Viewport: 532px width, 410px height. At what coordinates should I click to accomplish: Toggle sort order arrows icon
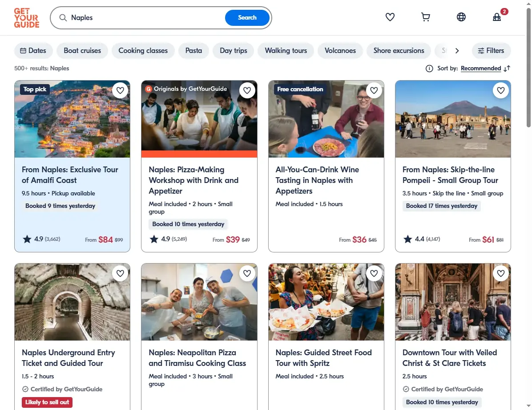(x=507, y=69)
